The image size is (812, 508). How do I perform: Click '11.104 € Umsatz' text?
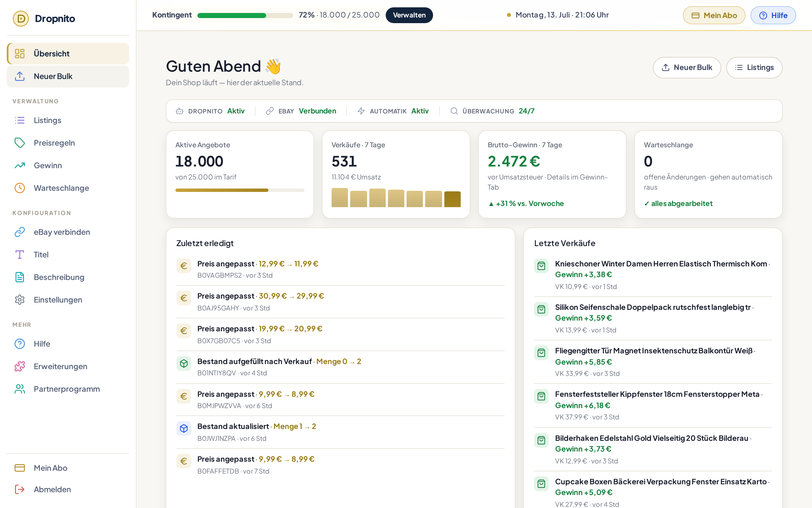point(356,177)
